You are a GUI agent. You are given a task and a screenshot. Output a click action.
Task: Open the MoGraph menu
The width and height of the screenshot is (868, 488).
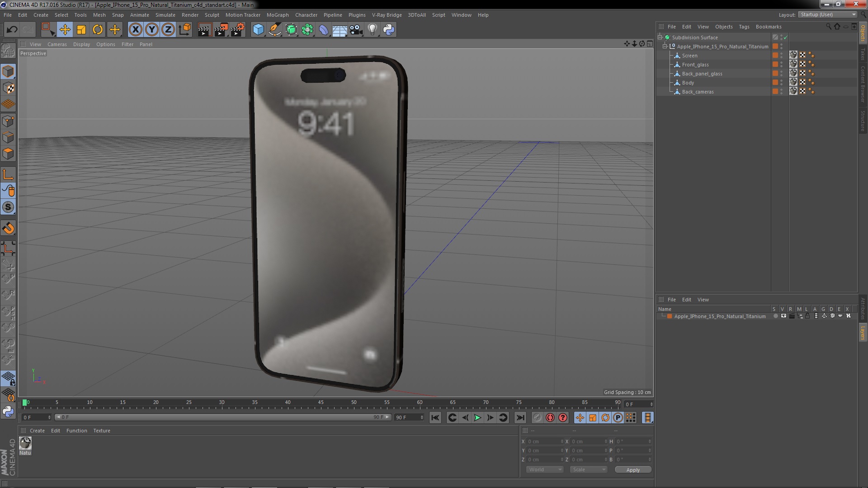277,14
